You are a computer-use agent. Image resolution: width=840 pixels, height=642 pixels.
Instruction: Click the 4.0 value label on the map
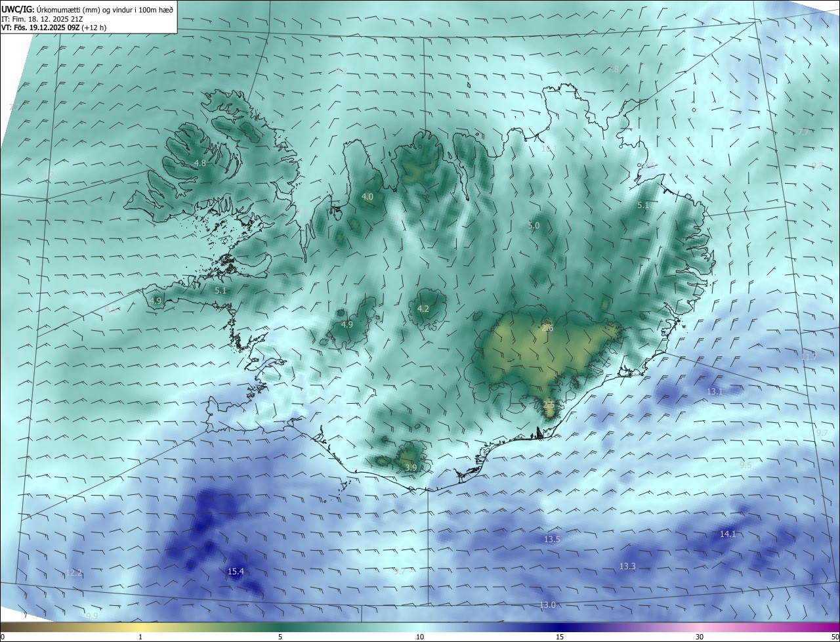click(x=367, y=196)
